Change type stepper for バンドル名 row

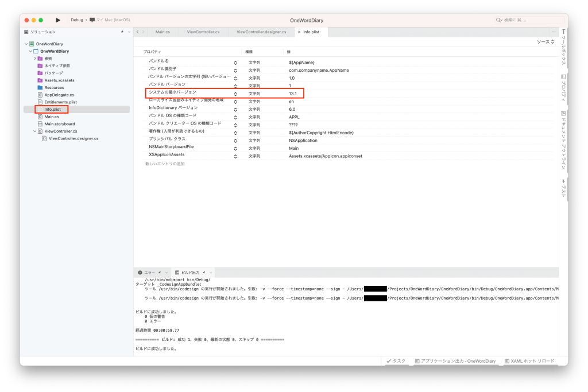[x=235, y=62]
